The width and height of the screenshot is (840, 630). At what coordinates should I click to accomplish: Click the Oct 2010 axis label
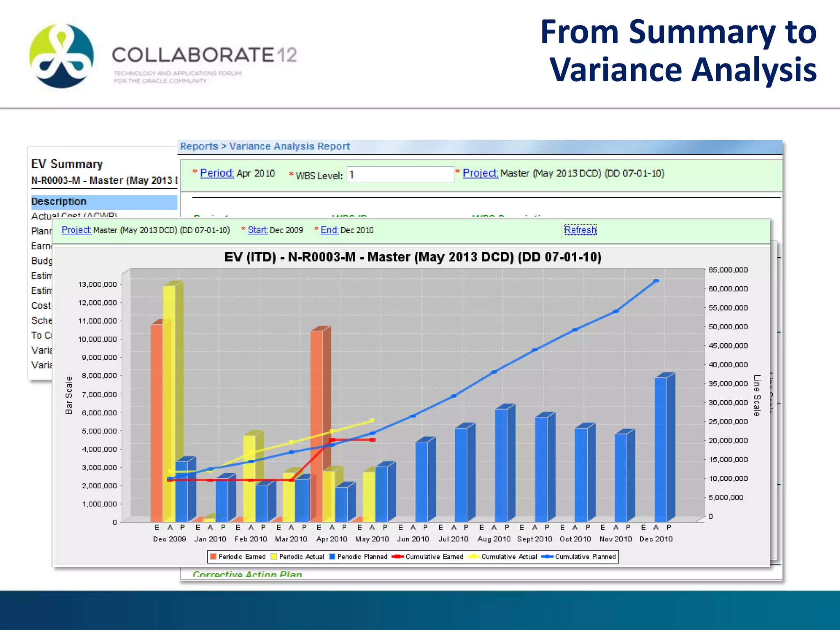(575, 539)
